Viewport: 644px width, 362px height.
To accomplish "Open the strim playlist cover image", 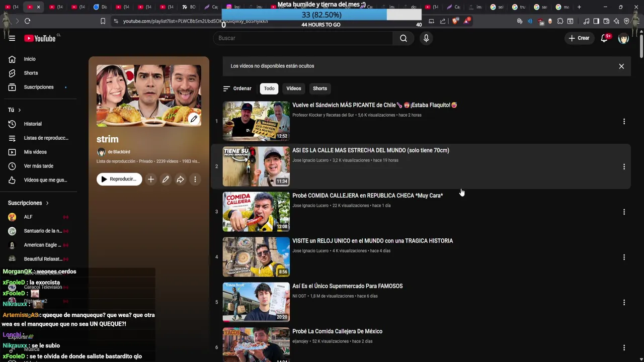I will point(149,96).
